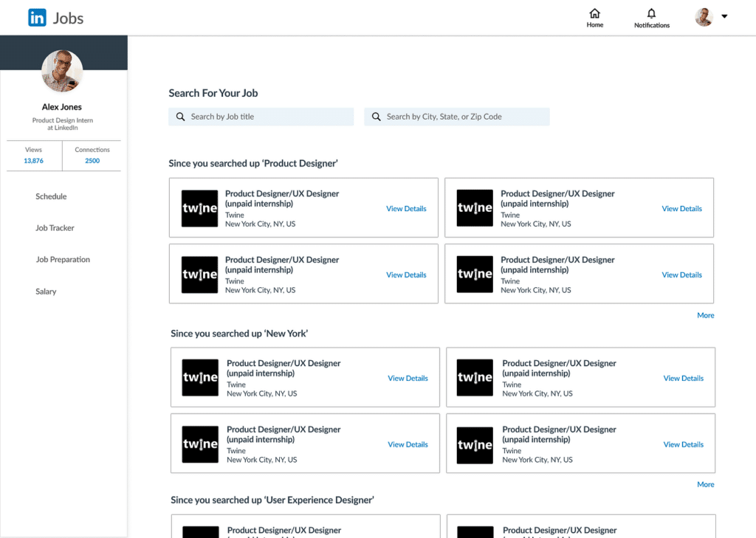Click Twine logo in first 'Product Designer' section card
This screenshot has width=756, height=538.
(199, 208)
